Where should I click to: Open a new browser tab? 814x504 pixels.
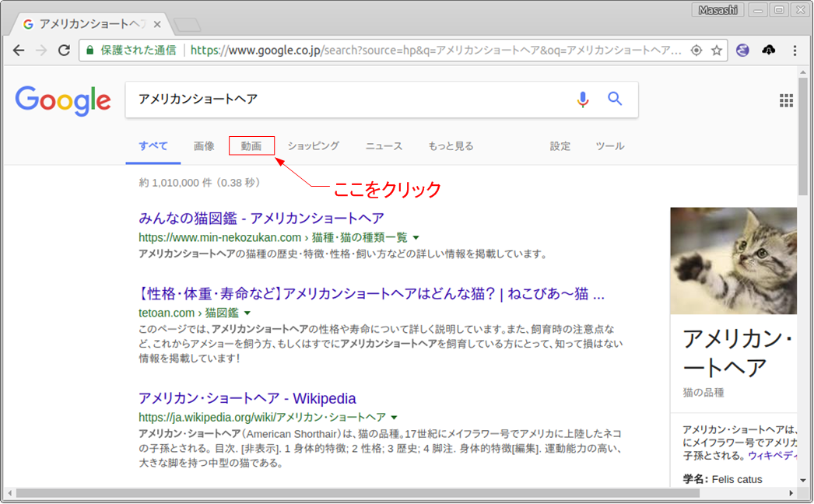(x=187, y=24)
